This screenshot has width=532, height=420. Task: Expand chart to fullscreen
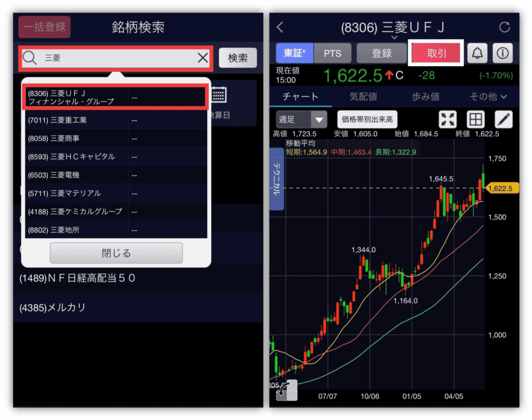(x=447, y=120)
